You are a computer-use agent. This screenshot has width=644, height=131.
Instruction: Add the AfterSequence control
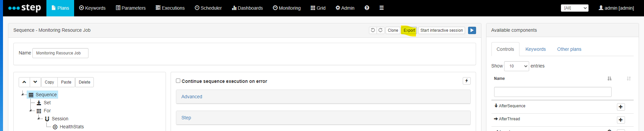coord(621,107)
